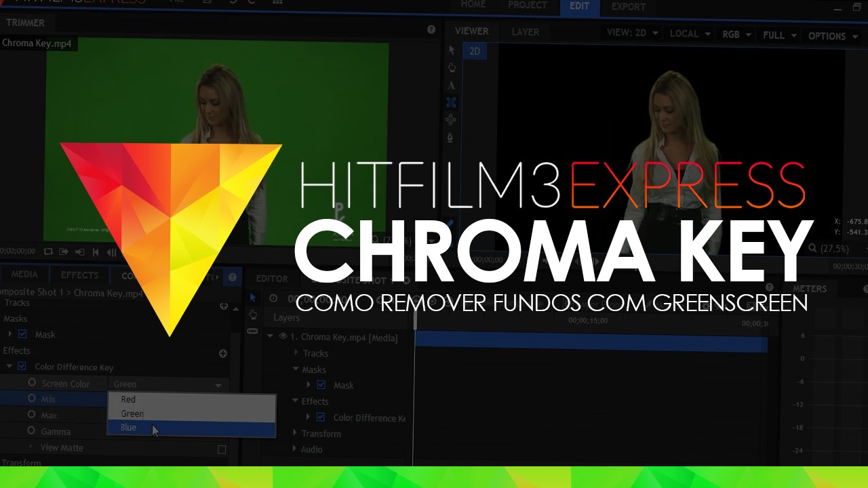Click the 2D view button in Viewer

coord(475,51)
